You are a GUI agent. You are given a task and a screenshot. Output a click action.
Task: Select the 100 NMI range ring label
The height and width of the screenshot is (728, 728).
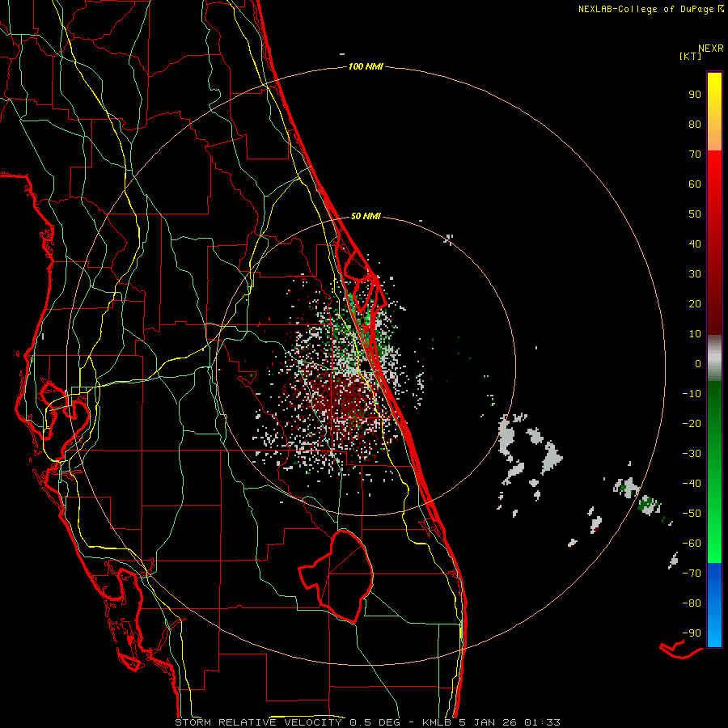366,67
